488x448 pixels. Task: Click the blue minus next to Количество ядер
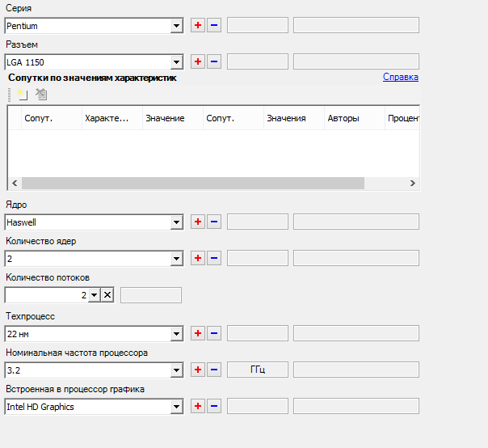pos(214,258)
